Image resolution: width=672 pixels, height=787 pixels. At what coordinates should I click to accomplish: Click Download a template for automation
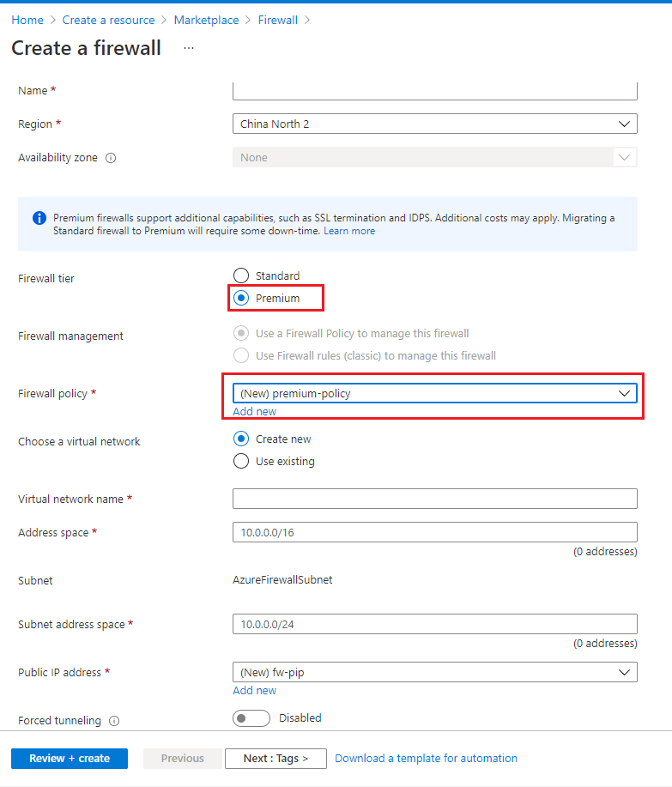[x=426, y=759]
